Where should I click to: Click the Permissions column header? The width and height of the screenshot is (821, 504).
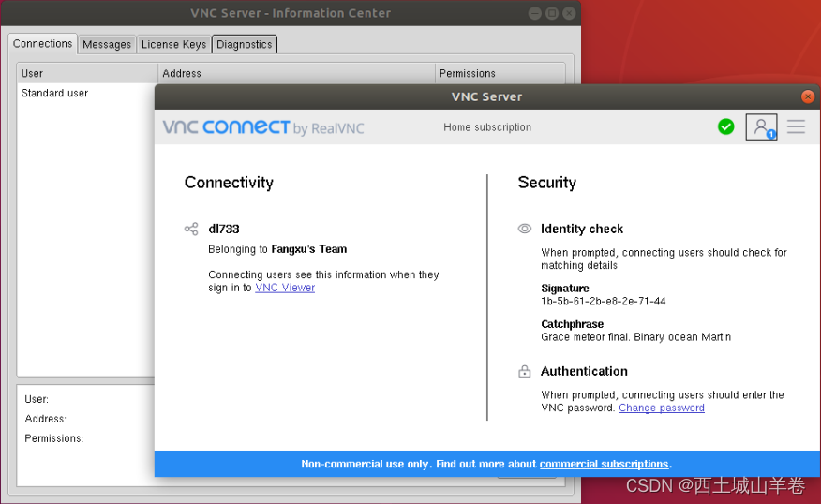tap(500, 73)
